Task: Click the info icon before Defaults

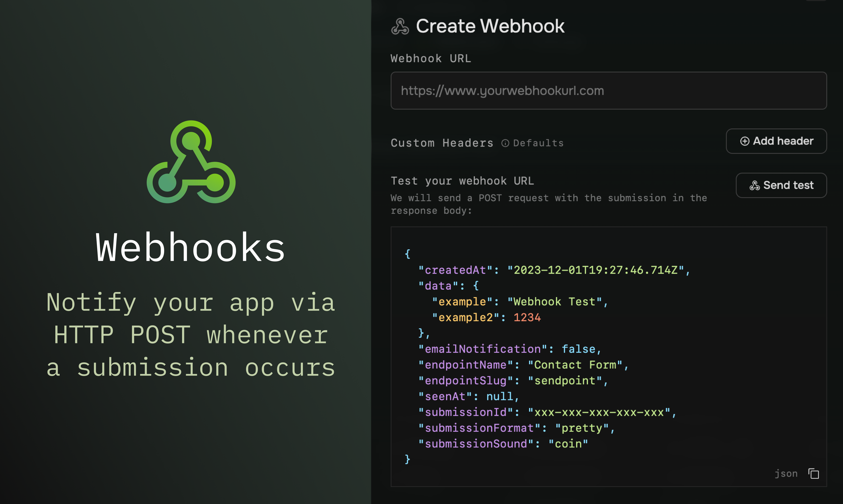Action: [505, 143]
